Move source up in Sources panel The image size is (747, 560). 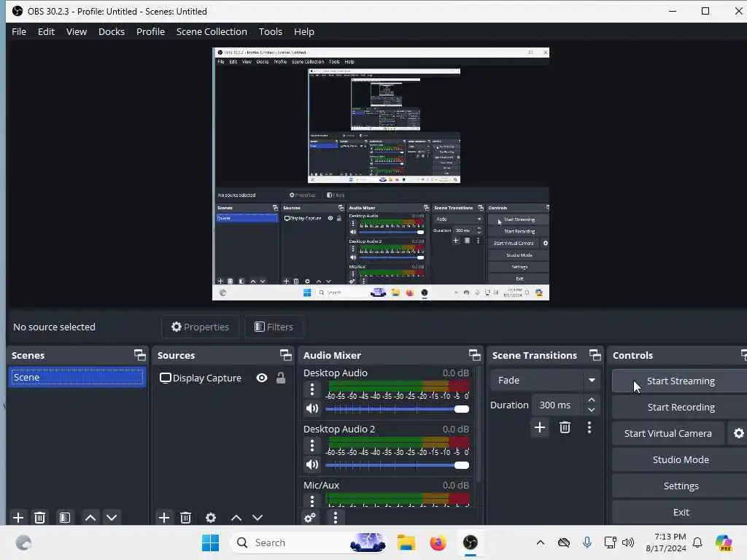236,517
